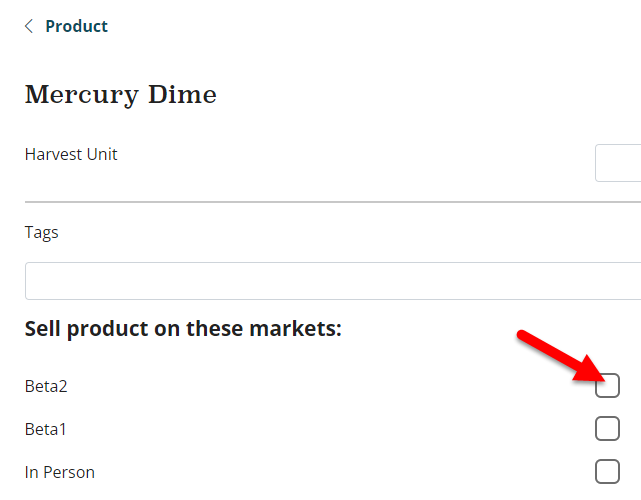Click the word 'Unit' in Harvest Unit label

pos(102,154)
